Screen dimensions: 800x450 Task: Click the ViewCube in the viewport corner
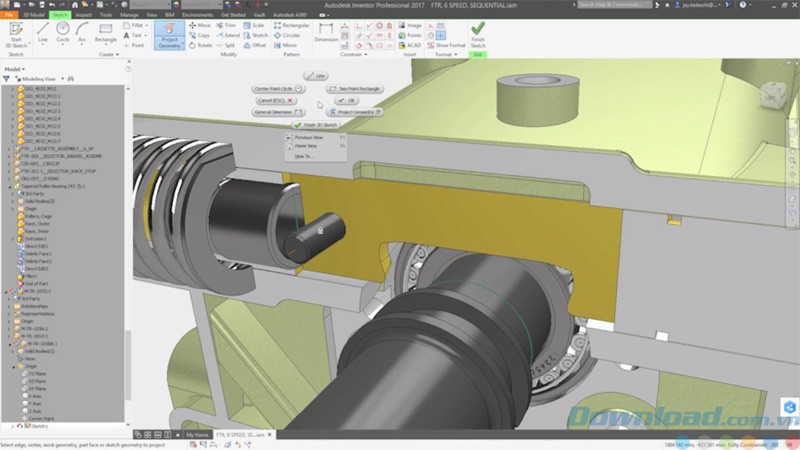click(x=775, y=97)
